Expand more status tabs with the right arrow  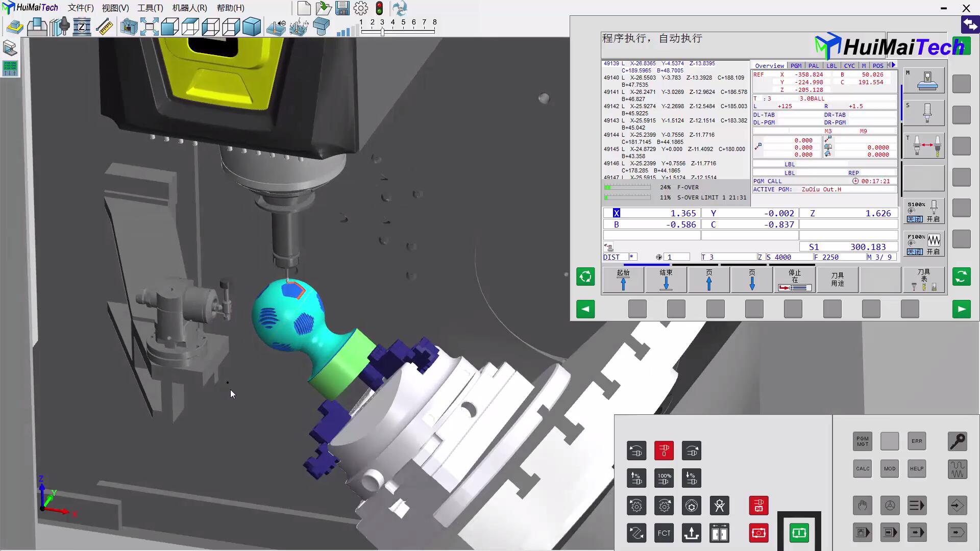tap(894, 65)
